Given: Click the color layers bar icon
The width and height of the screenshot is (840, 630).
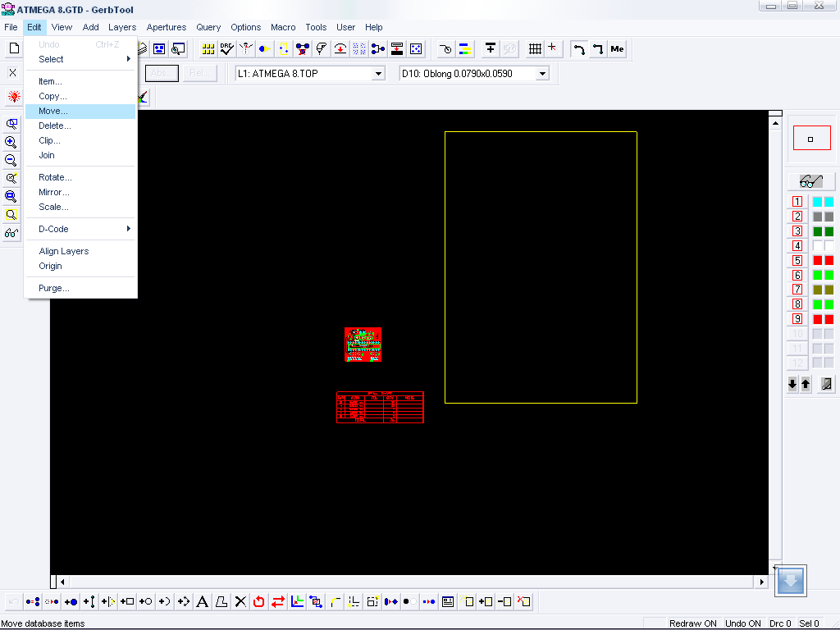Looking at the screenshot, I should [x=464, y=48].
